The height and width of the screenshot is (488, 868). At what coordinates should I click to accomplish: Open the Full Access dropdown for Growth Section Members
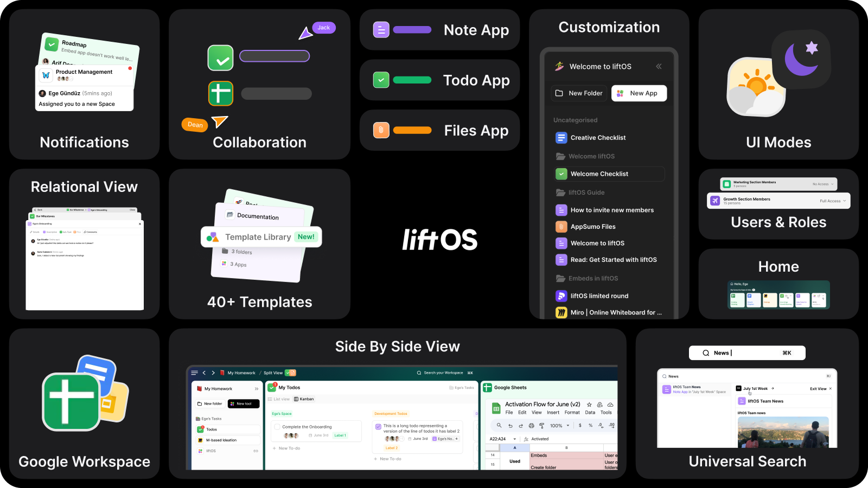[x=833, y=201]
